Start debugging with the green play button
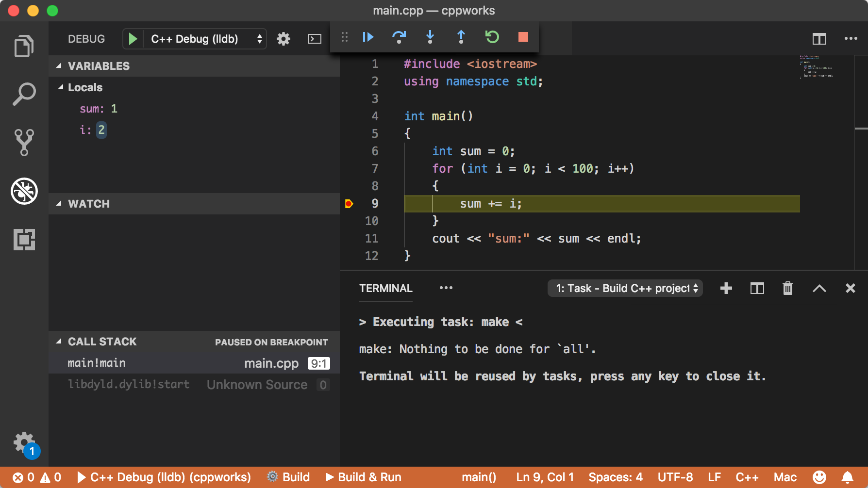The height and width of the screenshot is (488, 868). point(132,39)
